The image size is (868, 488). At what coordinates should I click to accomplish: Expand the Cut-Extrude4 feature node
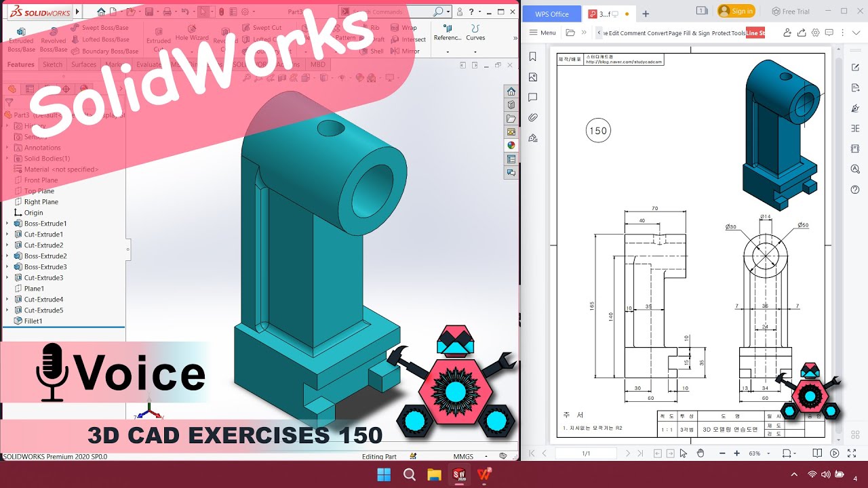coord(7,300)
